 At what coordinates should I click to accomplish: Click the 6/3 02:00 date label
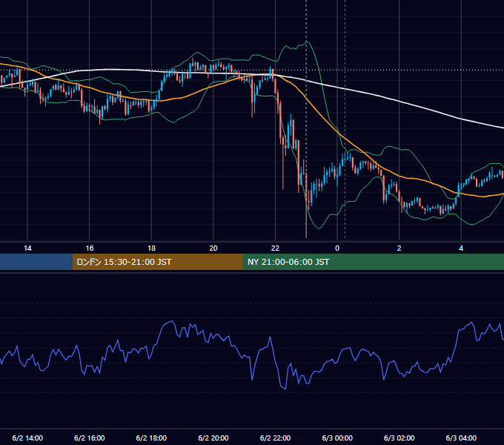[399, 438]
